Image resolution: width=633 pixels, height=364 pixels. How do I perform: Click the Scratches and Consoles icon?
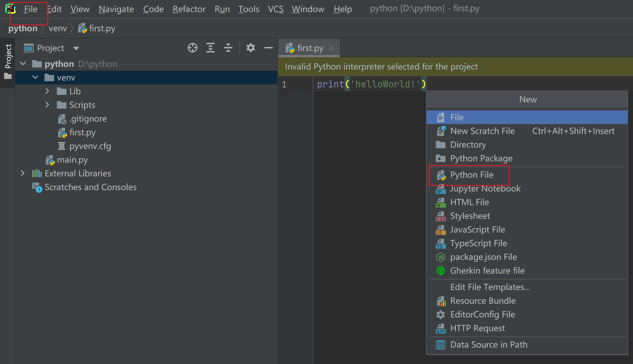pyautogui.click(x=37, y=187)
